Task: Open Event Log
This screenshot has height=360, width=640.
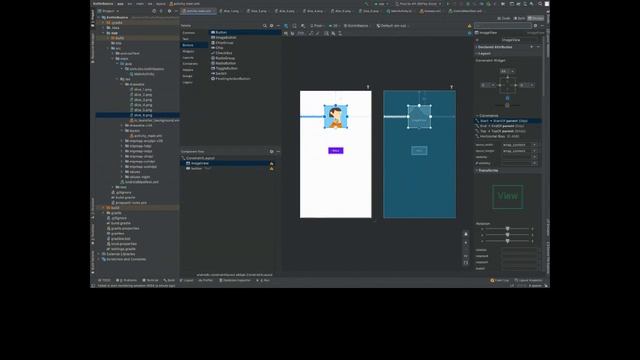Action: [x=500, y=280]
